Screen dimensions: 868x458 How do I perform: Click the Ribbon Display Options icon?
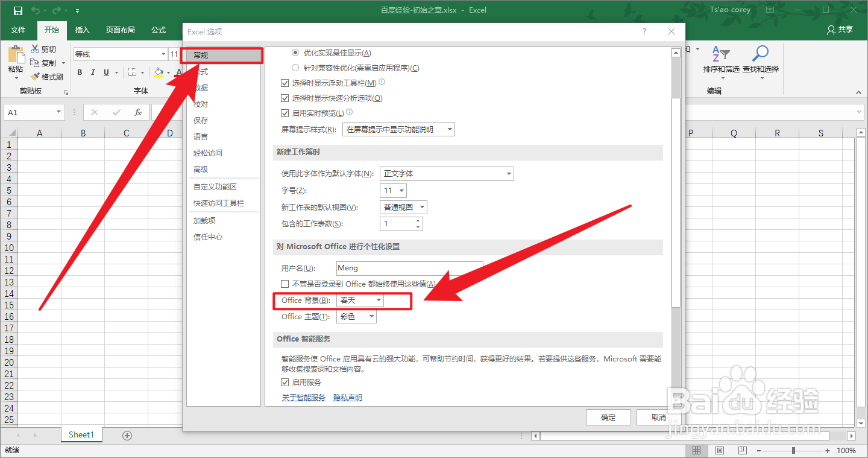771,10
